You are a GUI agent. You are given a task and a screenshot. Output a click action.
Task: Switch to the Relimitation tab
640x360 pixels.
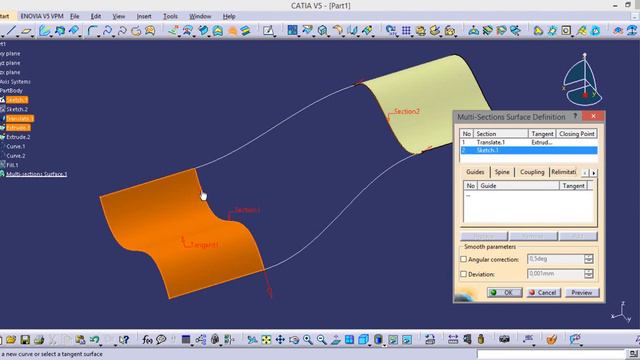tap(564, 172)
